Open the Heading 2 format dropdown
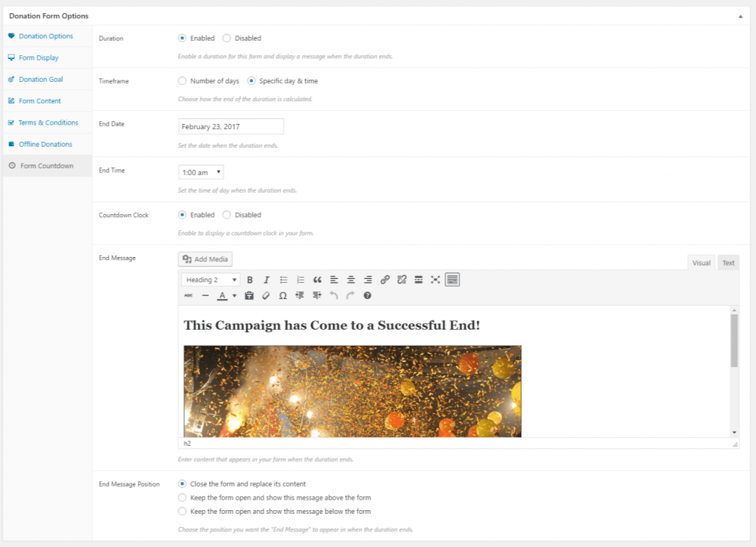Screen dimensions: 756x547 (x=211, y=280)
